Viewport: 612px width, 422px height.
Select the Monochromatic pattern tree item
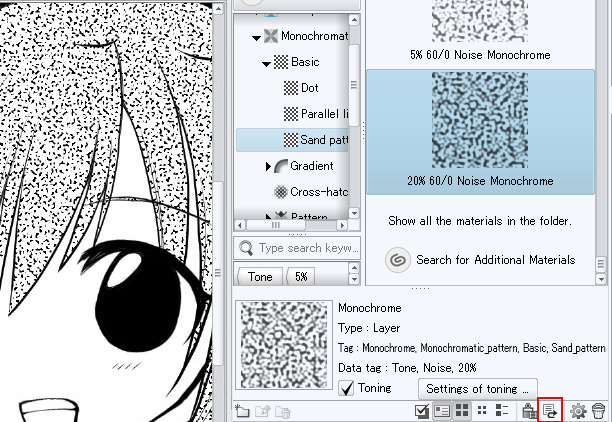(x=306, y=36)
